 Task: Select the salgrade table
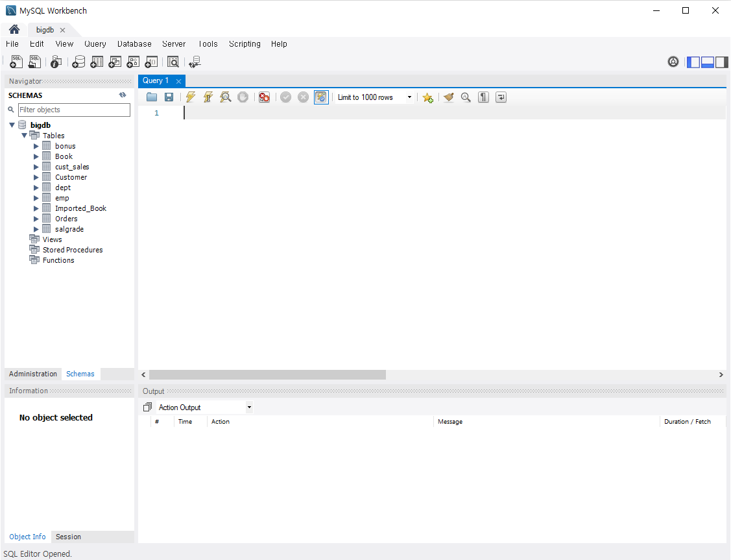[69, 229]
